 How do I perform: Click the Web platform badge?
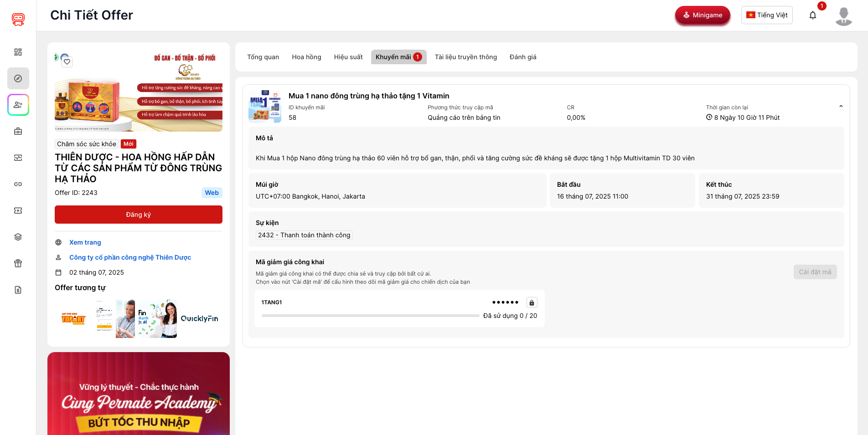(x=212, y=193)
